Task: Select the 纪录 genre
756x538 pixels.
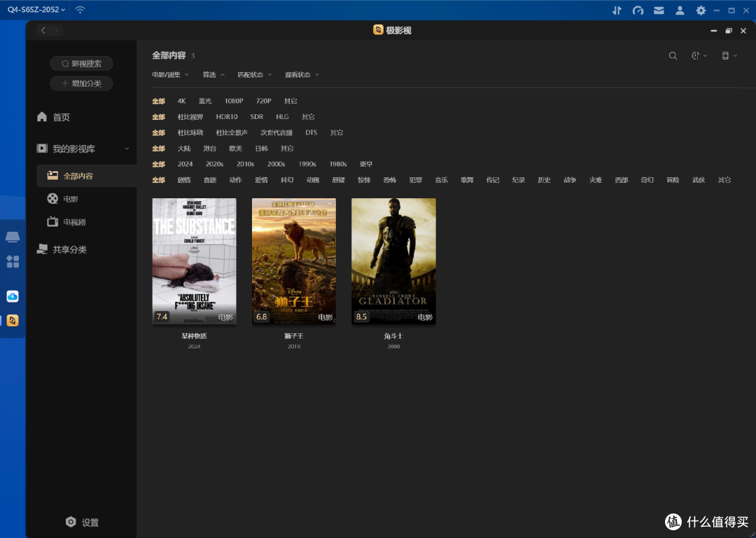Action: coord(518,180)
